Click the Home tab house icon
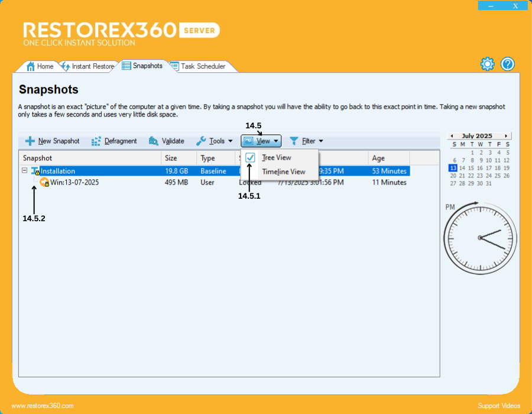 (x=31, y=66)
